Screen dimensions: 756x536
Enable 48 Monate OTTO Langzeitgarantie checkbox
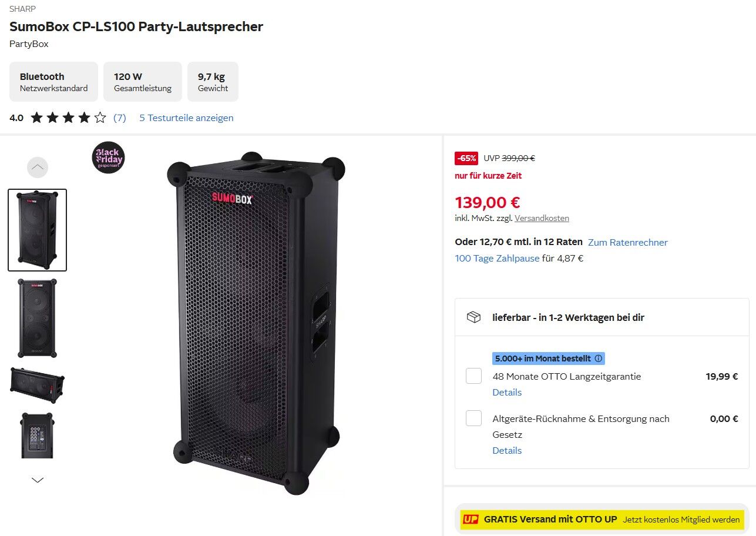tap(473, 376)
